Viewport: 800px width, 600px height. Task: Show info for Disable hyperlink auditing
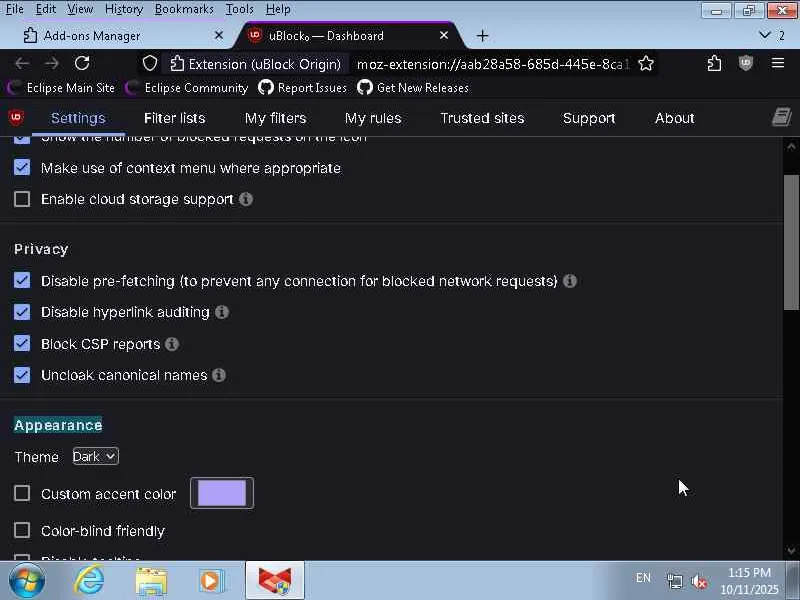(222, 312)
